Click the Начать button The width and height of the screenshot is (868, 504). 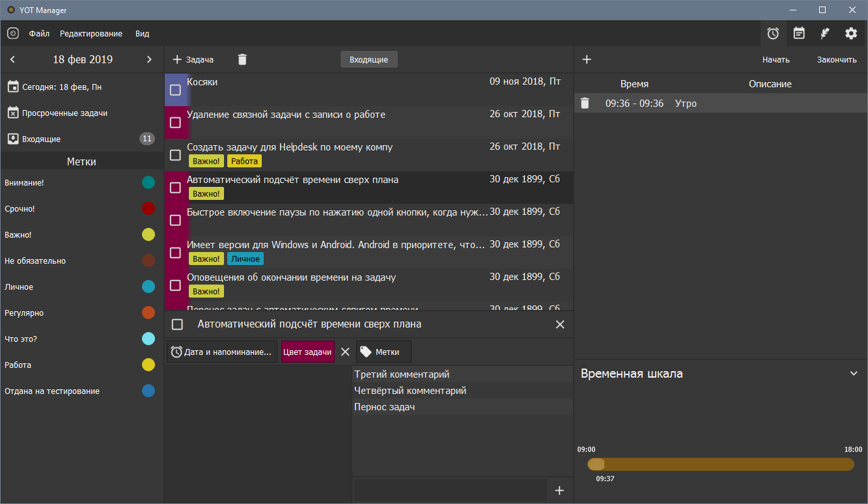tap(776, 59)
